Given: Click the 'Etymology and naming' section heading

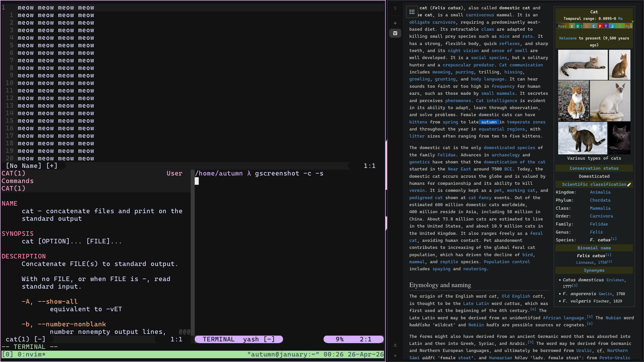Looking at the screenshot, I should [440, 285].
